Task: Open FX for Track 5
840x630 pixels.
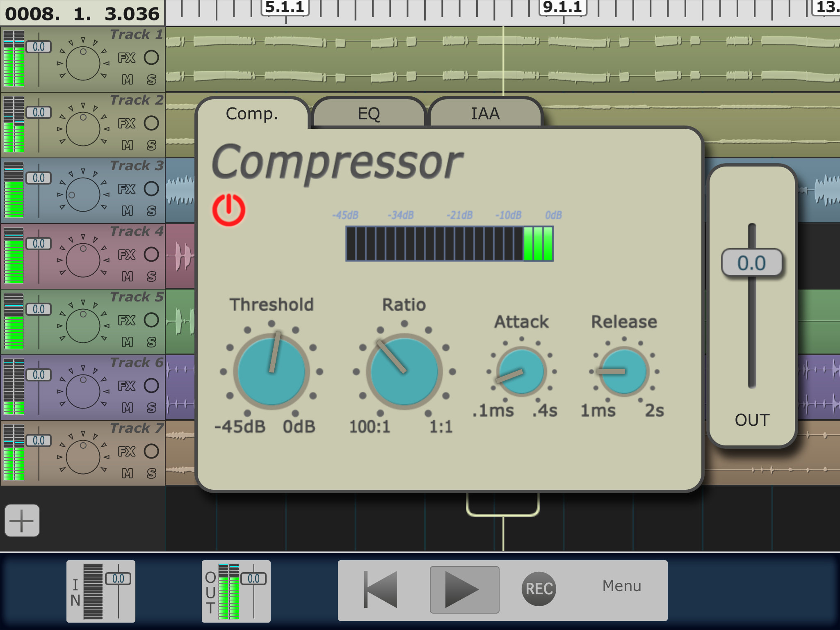Action: click(x=126, y=320)
